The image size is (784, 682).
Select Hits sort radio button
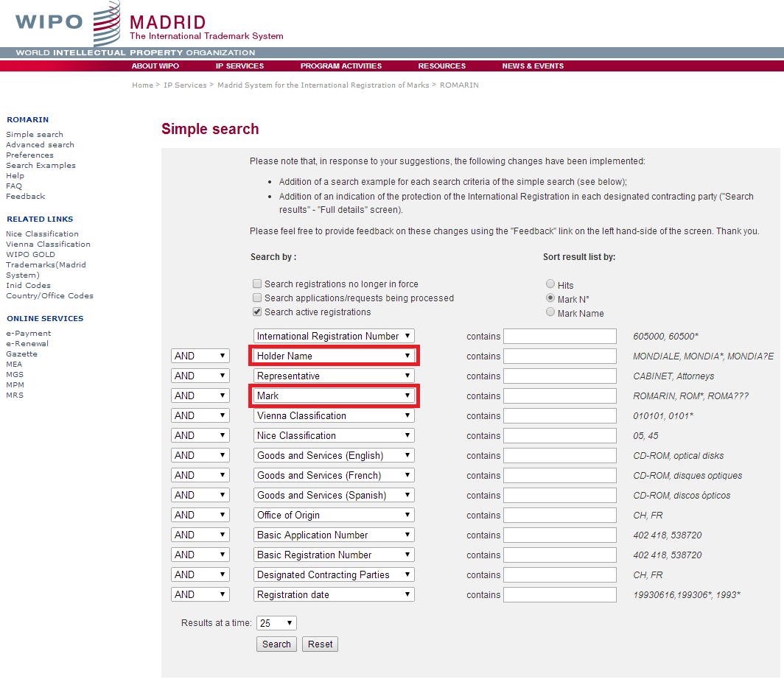coord(550,284)
